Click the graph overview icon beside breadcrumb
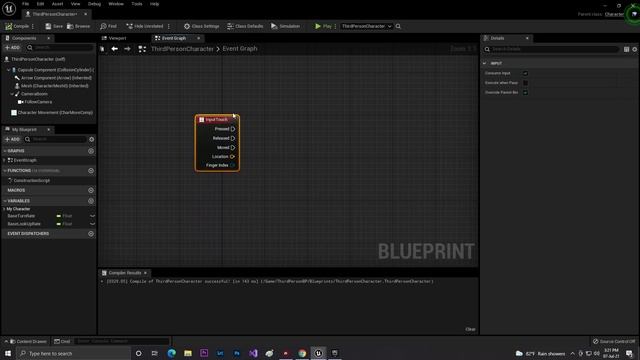The image size is (640, 360). click(142, 49)
